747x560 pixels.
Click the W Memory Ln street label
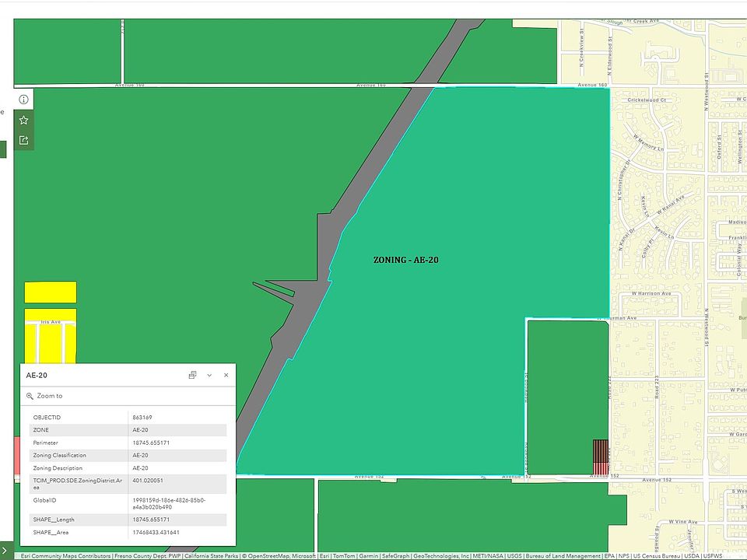[648, 142]
